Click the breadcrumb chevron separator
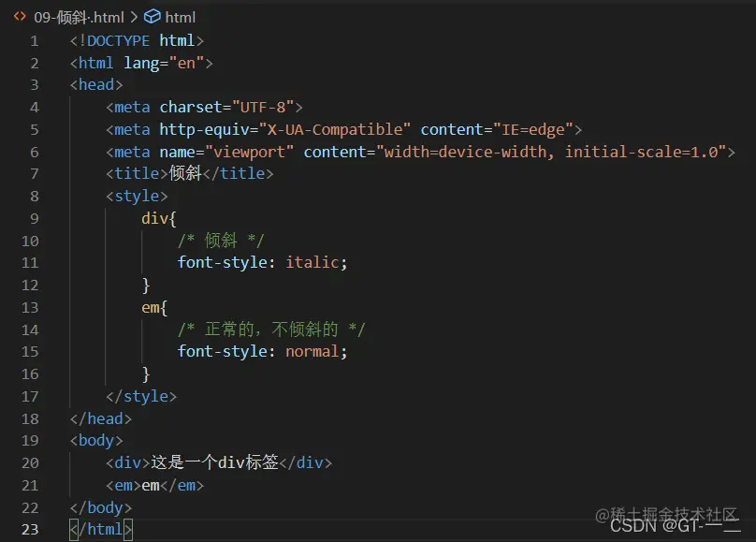 tap(134, 18)
